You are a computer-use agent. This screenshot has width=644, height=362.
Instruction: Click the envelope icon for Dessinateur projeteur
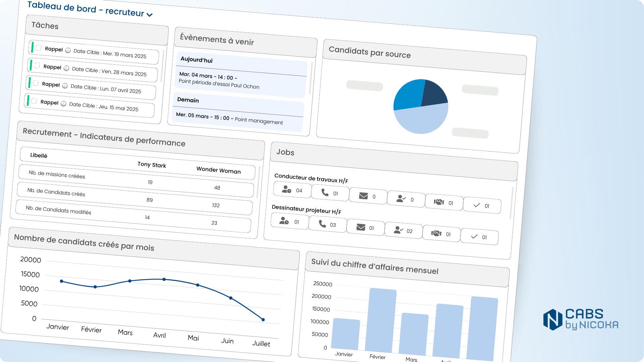tap(361, 227)
